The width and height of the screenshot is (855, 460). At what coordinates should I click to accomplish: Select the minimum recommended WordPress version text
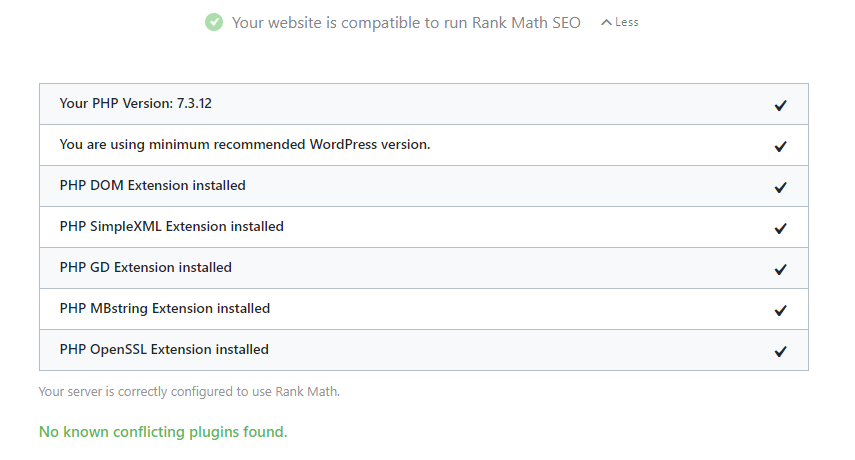point(244,144)
